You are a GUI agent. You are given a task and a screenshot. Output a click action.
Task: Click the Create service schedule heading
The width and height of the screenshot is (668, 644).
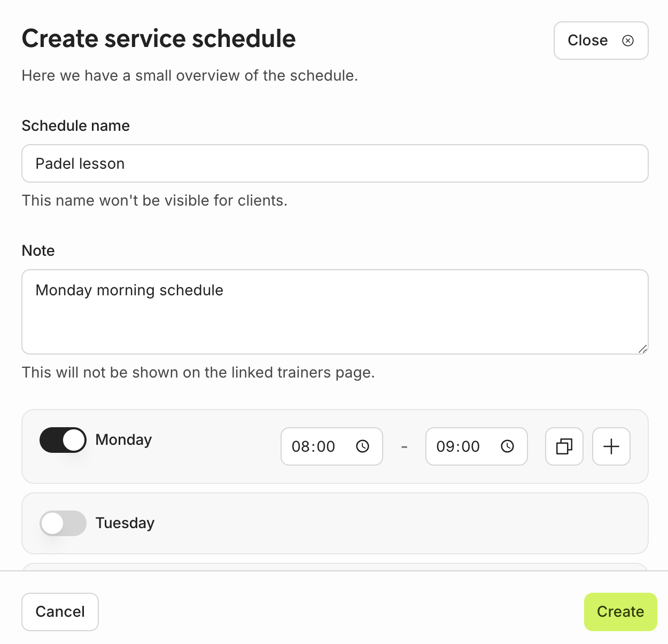[x=159, y=39]
